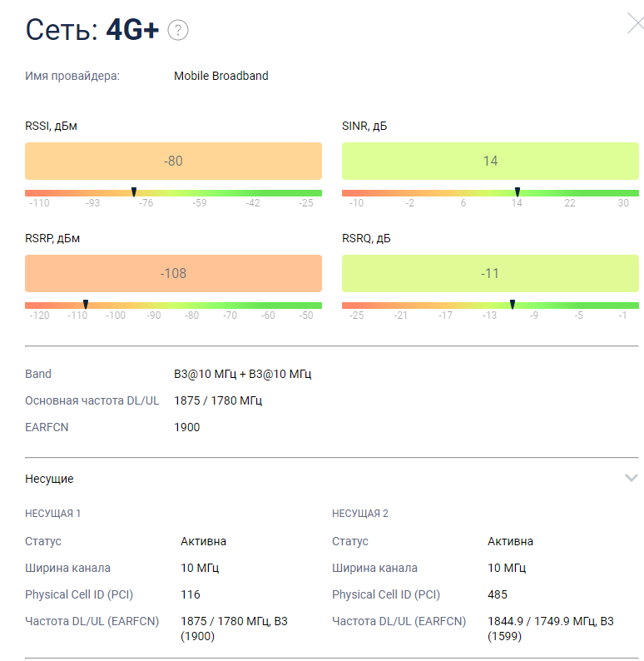Click Physical Cell ID value 485
The width and height of the screenshot is (644, 661).
coord(498,594)
